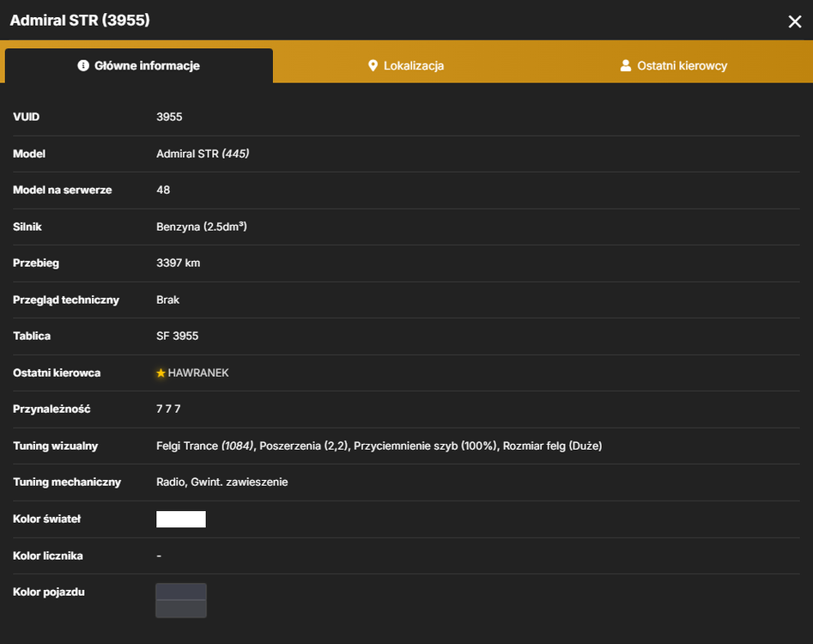Click the Tuning wizualny text starting Felgi Trance
This screenshot has height=644, width=813.
click(x=379, y=446)
